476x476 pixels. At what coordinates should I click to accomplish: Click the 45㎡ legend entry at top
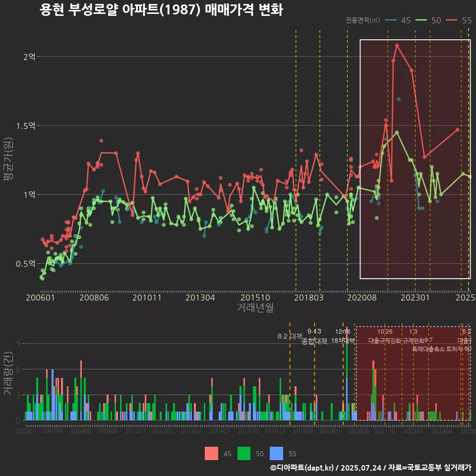coord(398,20)
